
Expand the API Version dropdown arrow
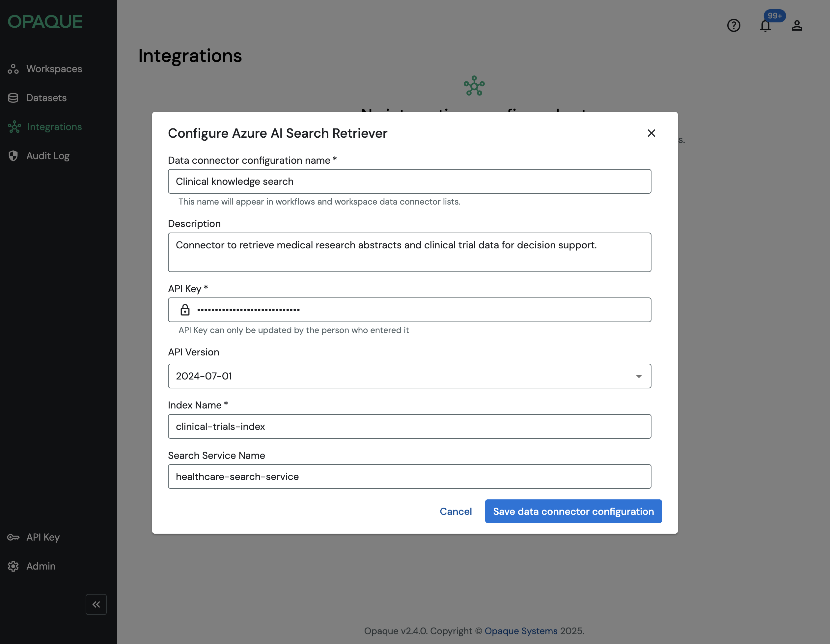(x=638, y=376)
